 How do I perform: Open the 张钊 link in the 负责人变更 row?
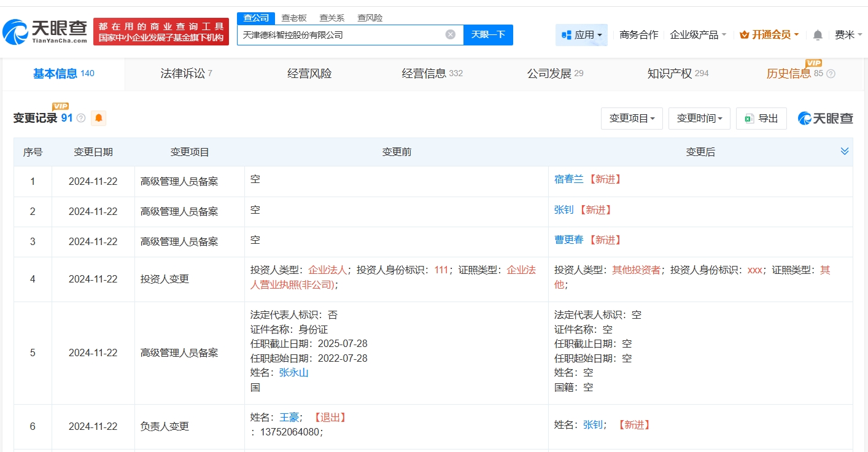point(593,425)
